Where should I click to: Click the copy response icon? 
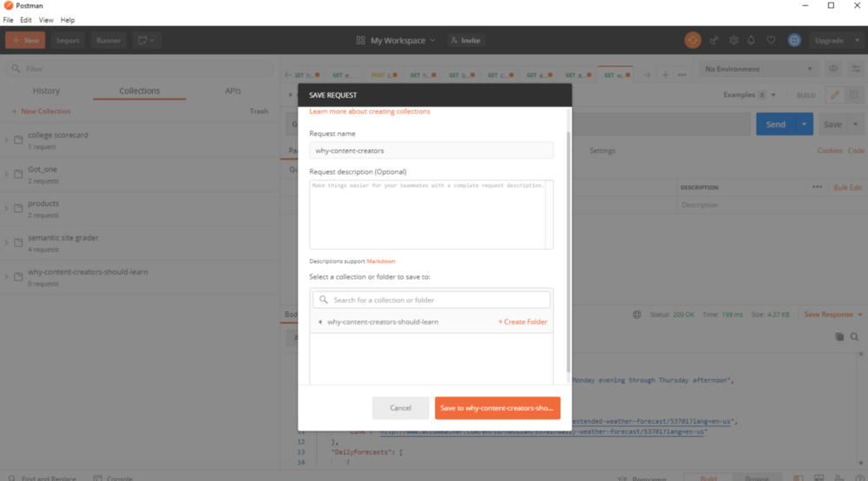[x=839, y=337]
